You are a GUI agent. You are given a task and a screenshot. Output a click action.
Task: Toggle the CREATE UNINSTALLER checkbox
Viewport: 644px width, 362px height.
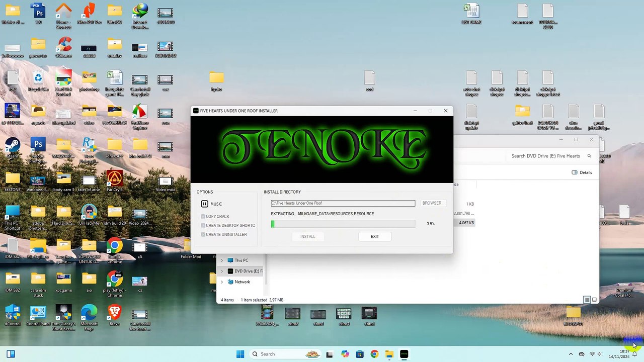(x=203, y=234)
